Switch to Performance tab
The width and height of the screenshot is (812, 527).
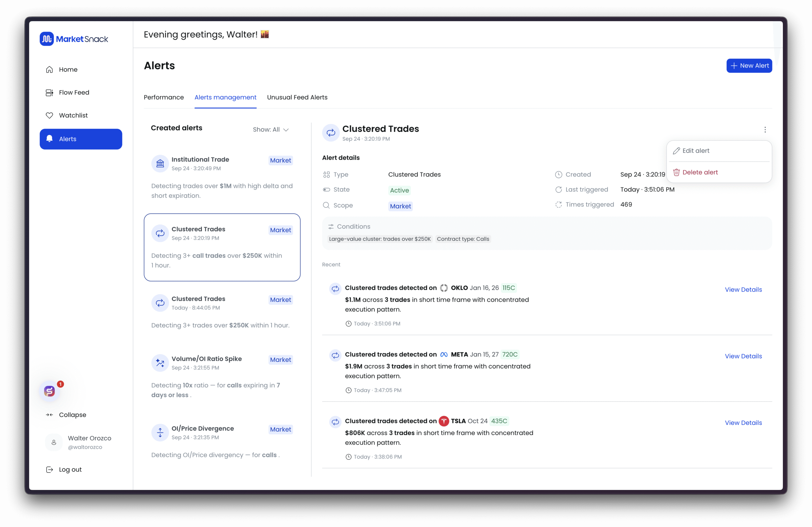164,98
